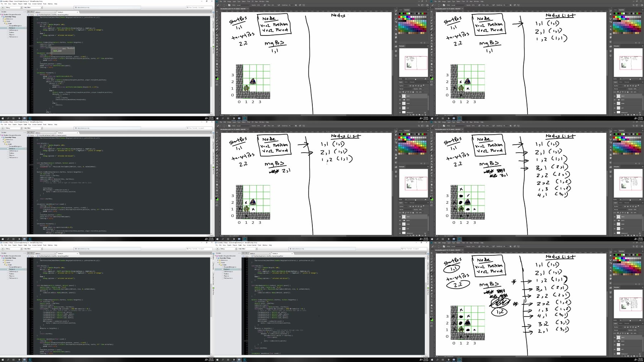Image resolution: width=644 pixels, height=362 pixels.
Task: Select Brush tool in center Photoshop window
Action: [217, 153]
